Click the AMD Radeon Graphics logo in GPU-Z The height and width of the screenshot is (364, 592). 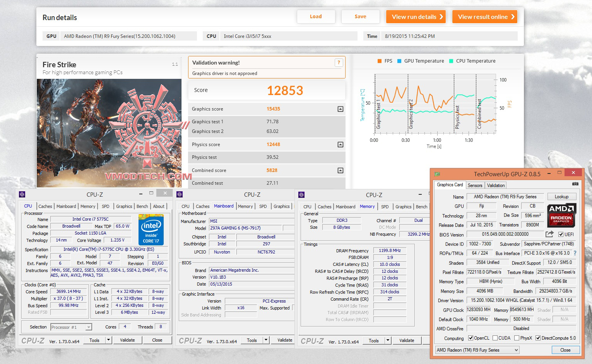tap(561, 215)
